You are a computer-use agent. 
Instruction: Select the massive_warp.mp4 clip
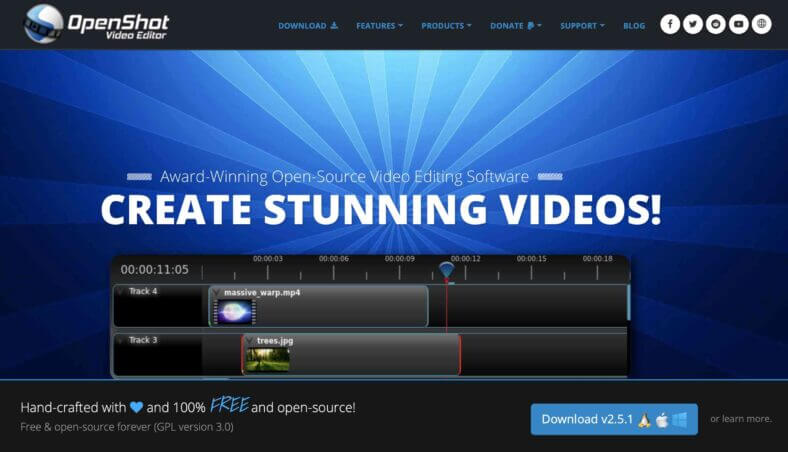pyautogui.click(x=319, y=306)
